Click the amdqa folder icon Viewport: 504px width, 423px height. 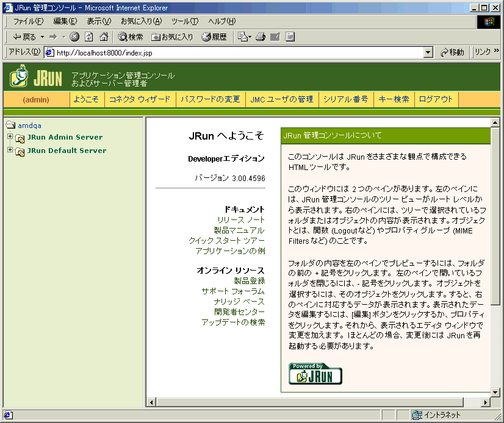10,125
